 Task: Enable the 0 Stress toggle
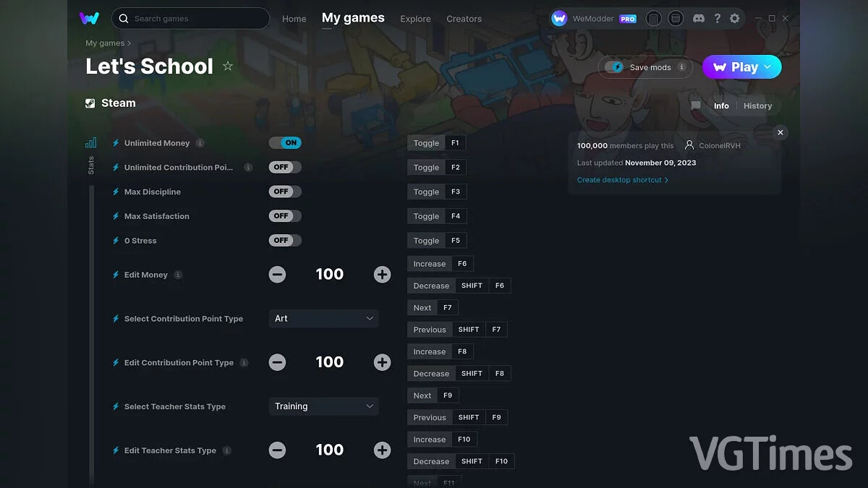point(285,240)
